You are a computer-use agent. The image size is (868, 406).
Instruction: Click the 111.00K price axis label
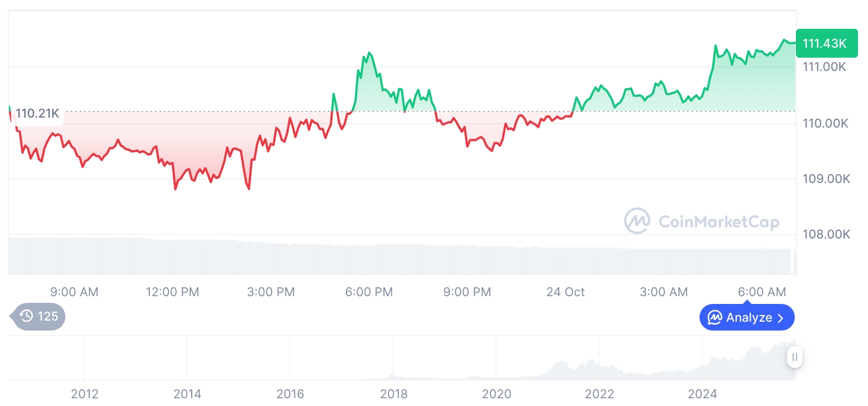(825, 67)
